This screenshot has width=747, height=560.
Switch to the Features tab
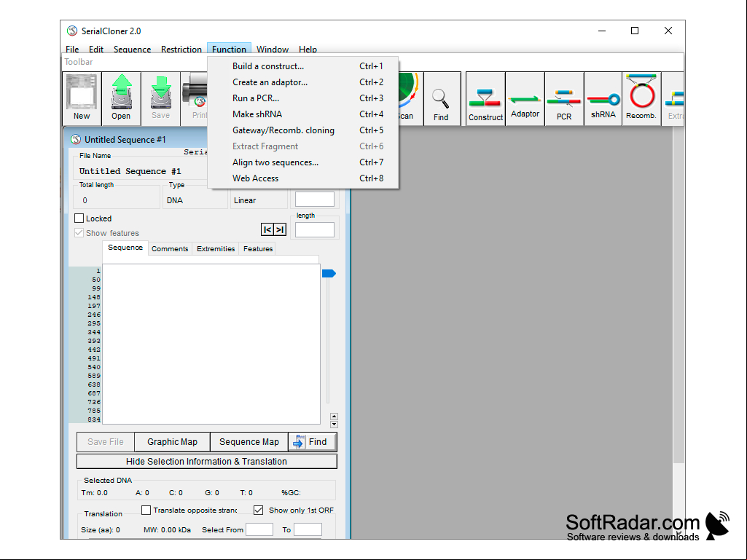tap(258, 248)
